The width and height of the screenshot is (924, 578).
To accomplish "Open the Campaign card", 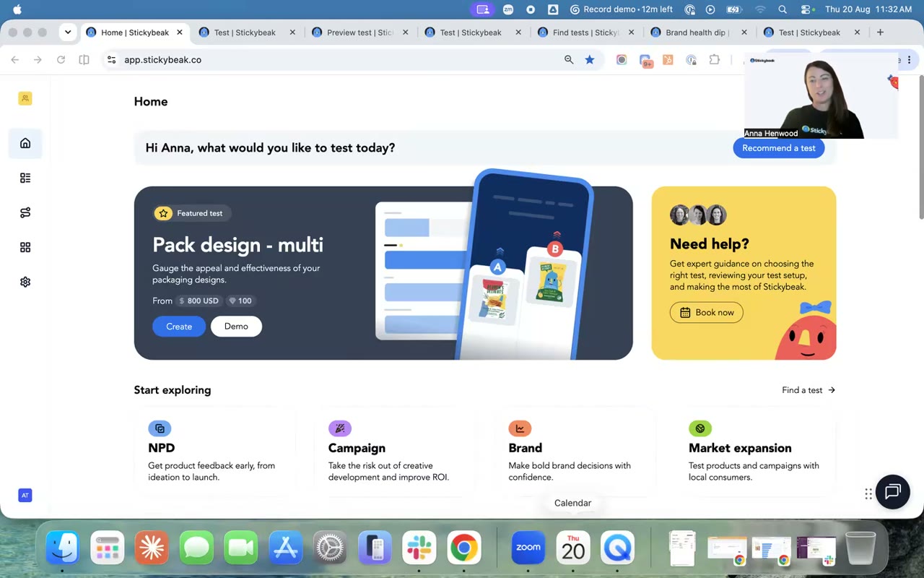I will (x=395, y=452).
